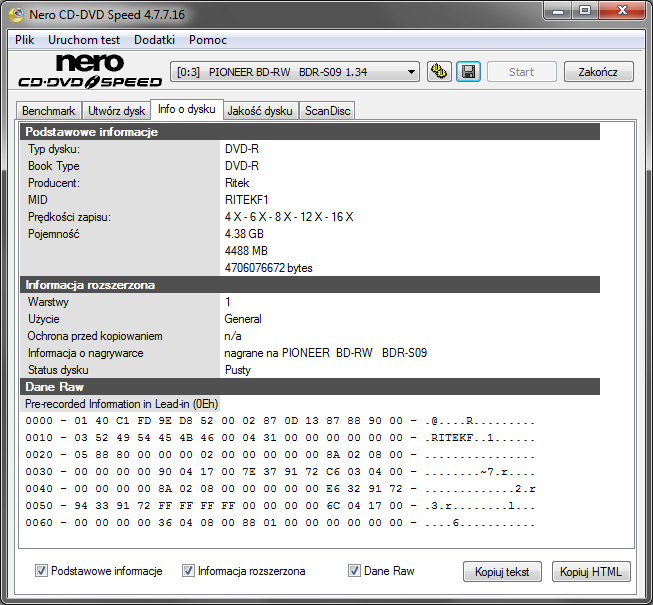Click the Podstawowe informacje section header
653x605 pixels.
pos(310,132)
